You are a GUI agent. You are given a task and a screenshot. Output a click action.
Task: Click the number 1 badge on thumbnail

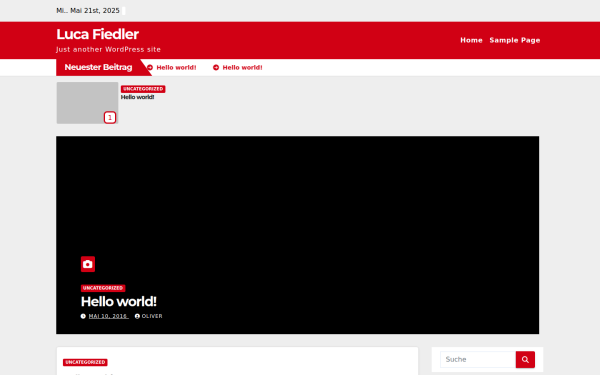(110, 117)
